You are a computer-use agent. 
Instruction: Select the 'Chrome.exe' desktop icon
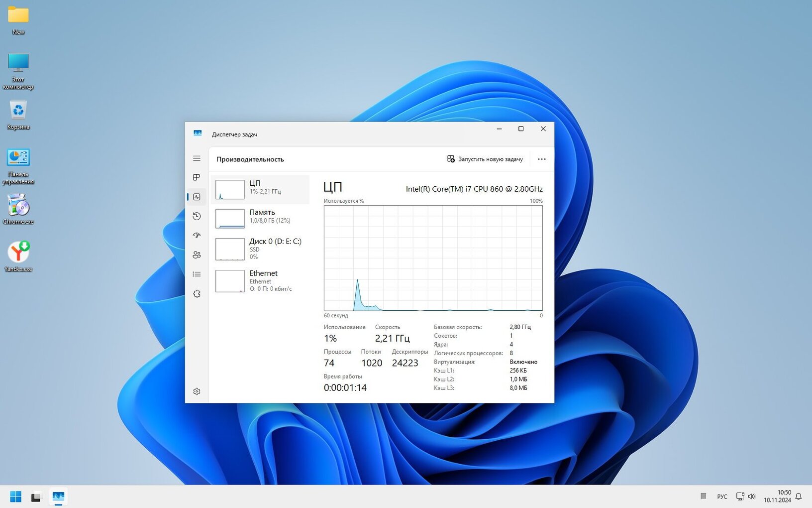[x=18, y=209]
